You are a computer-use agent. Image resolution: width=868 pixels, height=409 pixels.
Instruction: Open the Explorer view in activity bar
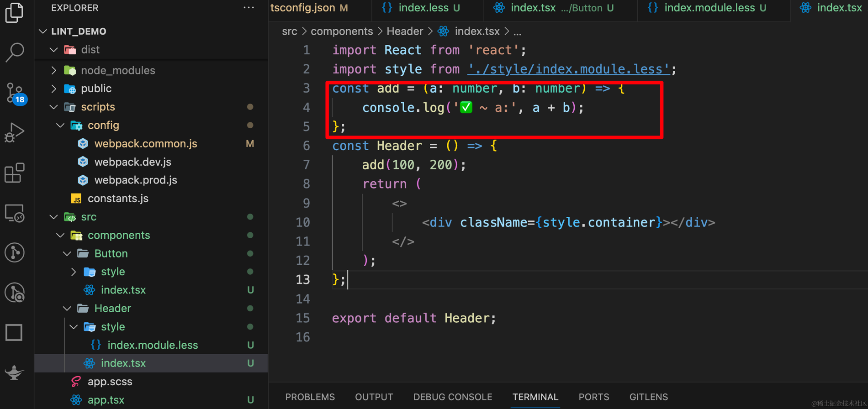point(15,13)
